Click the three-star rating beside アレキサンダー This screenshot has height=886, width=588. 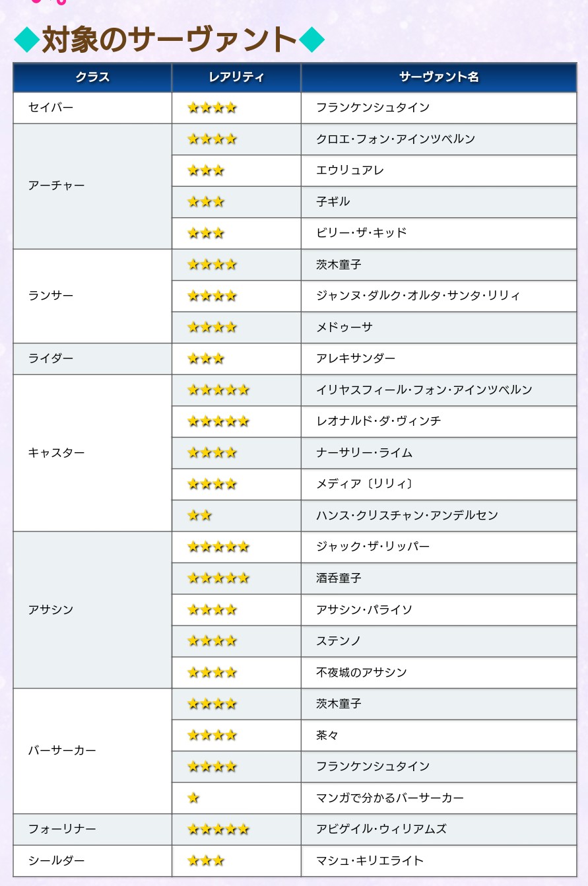tap(206, 359)
